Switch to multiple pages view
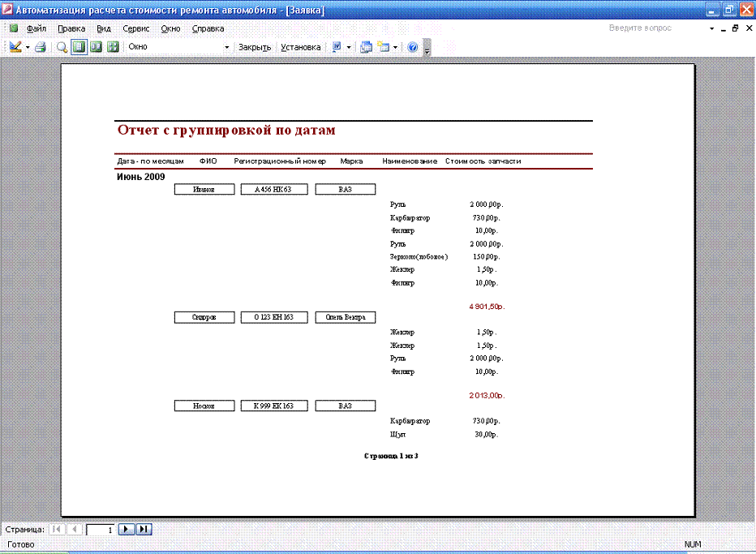 pos(113,47)
